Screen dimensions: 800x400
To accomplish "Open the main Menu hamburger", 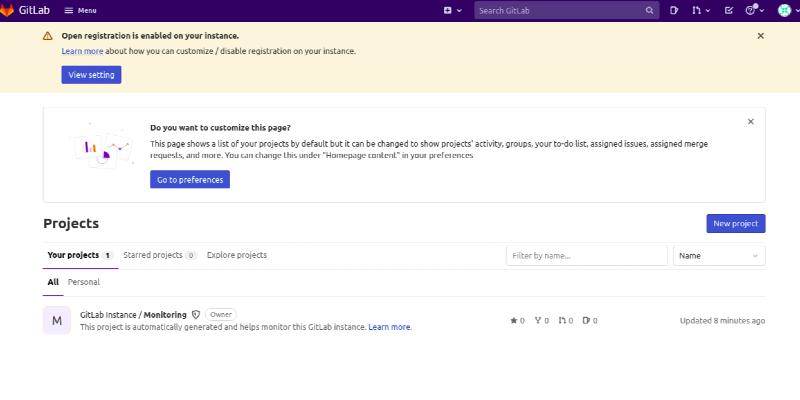I will (x=80, y=10).
